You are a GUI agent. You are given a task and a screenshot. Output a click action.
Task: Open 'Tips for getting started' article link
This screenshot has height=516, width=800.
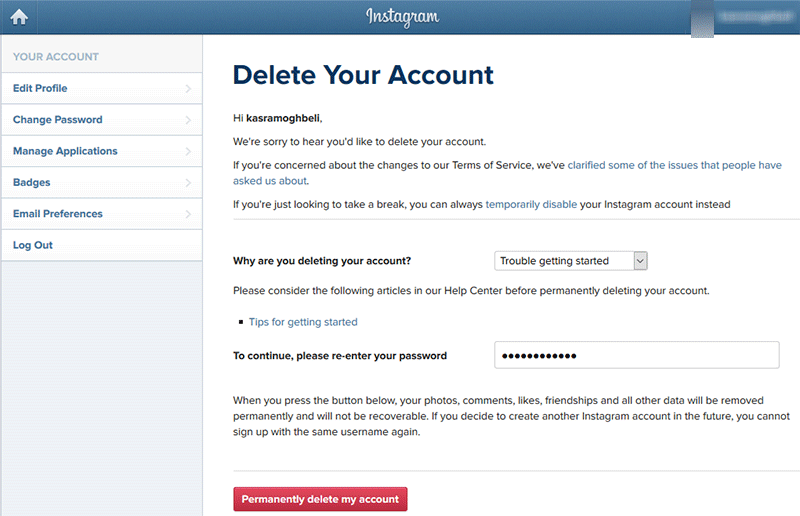303,322
